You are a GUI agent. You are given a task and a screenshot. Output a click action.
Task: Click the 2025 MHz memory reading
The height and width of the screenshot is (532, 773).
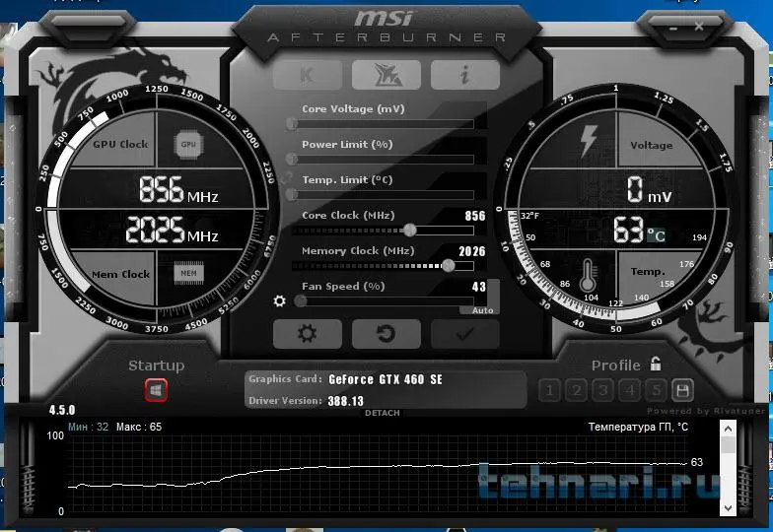[172, 231]
